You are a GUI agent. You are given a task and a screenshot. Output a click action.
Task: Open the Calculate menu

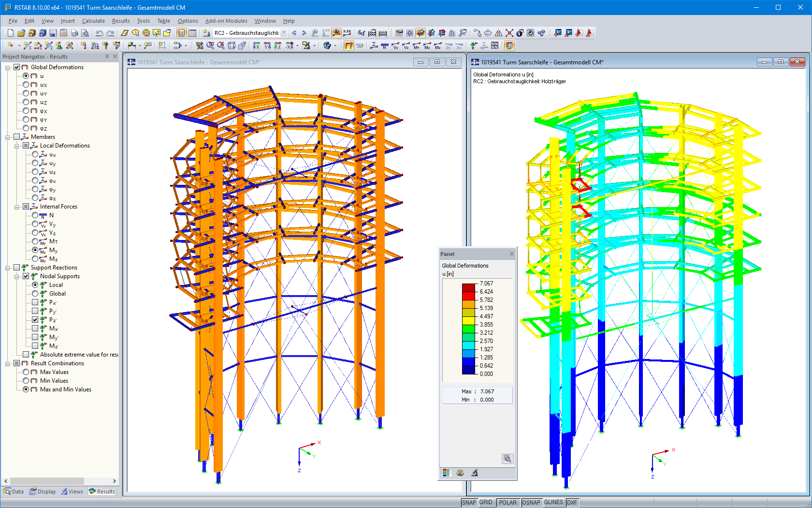[93, 21]
